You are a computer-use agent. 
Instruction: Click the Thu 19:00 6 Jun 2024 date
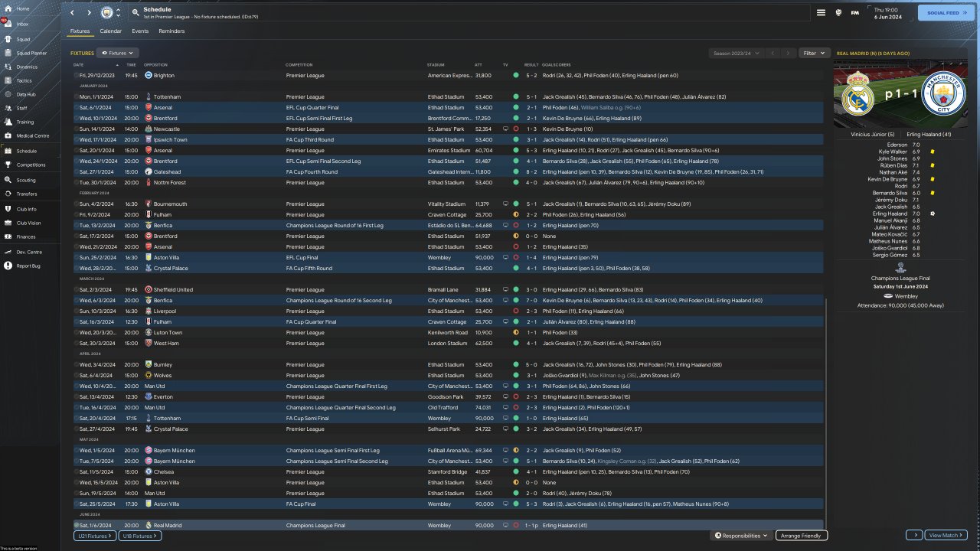887,13
